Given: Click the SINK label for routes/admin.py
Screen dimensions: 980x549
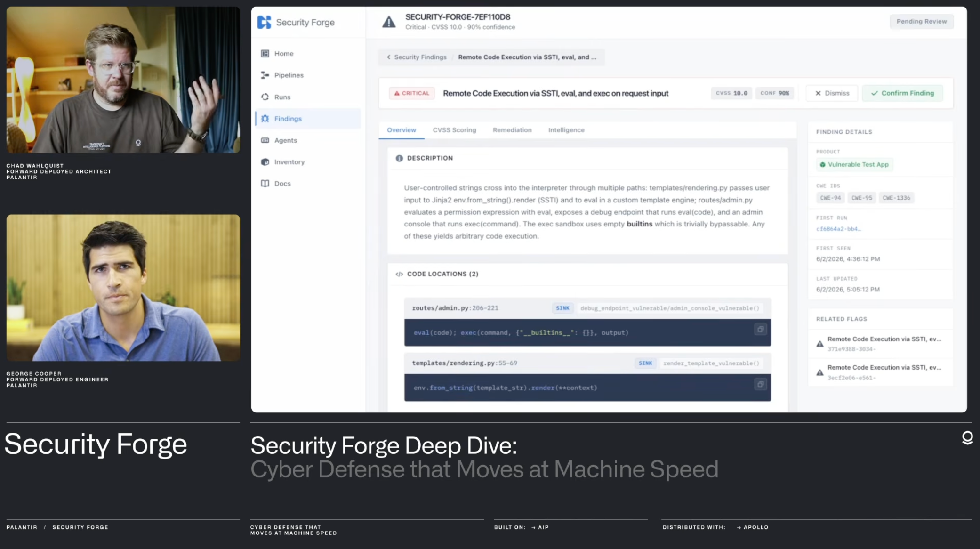Looking at the screenshot, I should tap(562, 308).
